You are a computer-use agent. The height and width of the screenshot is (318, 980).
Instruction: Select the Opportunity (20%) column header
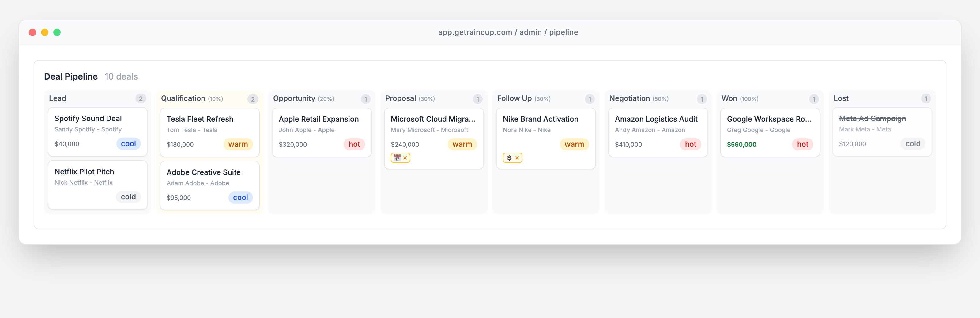[x=303, y=98]
